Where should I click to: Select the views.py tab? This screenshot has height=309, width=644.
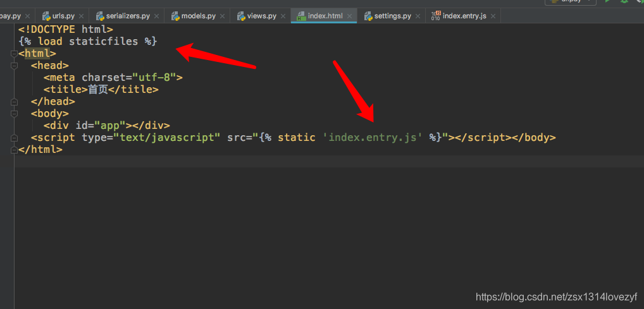pos(261,16)
